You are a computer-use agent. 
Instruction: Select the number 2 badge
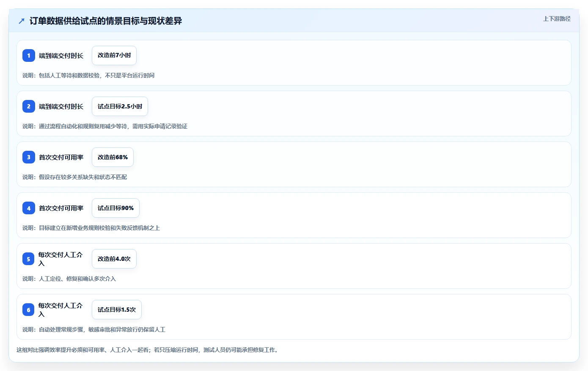tap(29, 106)
